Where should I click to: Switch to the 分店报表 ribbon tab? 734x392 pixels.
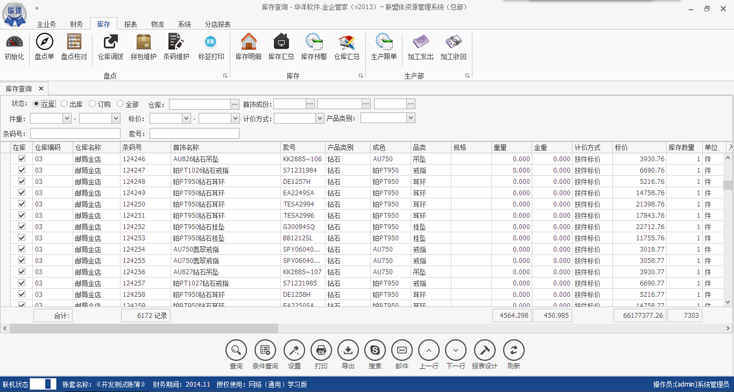pyautogui.click(x=218, y=24)
